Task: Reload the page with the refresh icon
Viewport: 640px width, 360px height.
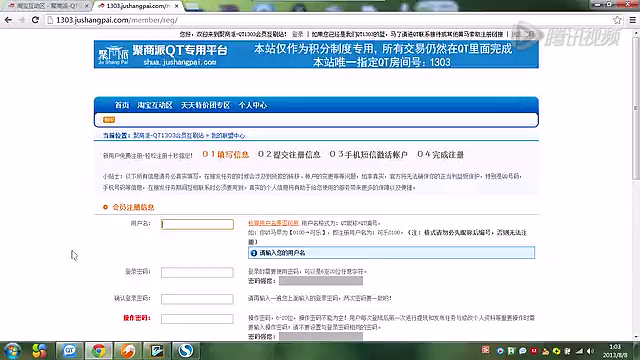Action: [35, 20]
